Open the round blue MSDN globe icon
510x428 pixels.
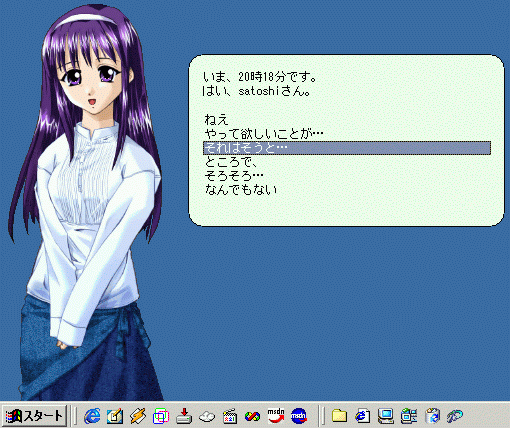tap(299, 416)
